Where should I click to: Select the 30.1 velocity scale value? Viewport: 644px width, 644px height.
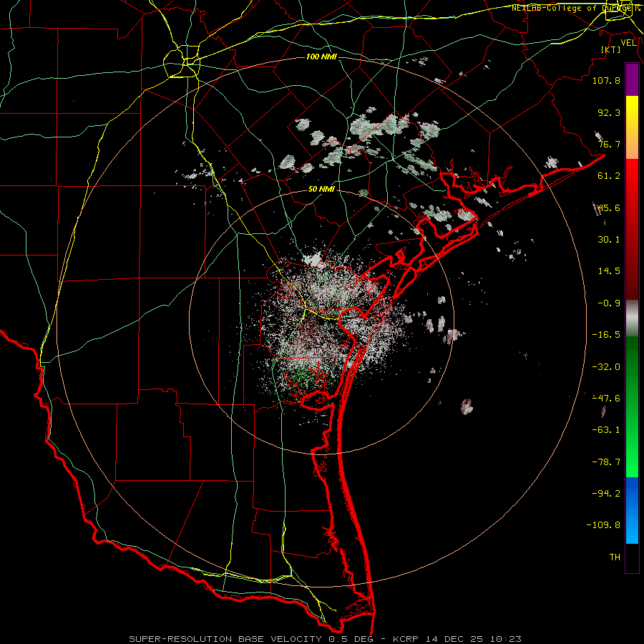click(x=609, y=240)
